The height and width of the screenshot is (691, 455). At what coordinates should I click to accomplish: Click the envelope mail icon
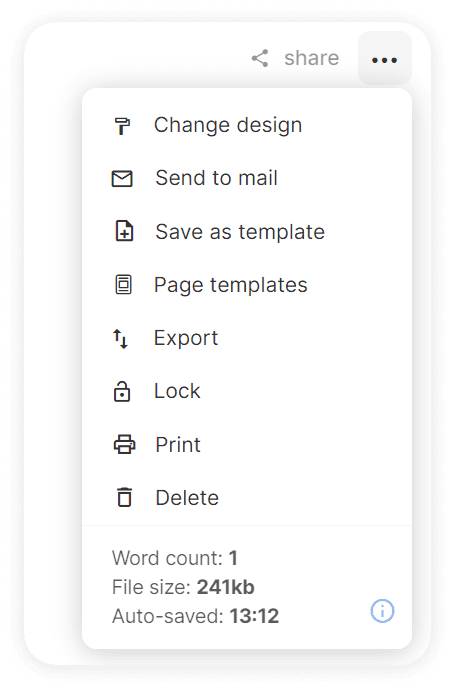(x=122, y=178)
